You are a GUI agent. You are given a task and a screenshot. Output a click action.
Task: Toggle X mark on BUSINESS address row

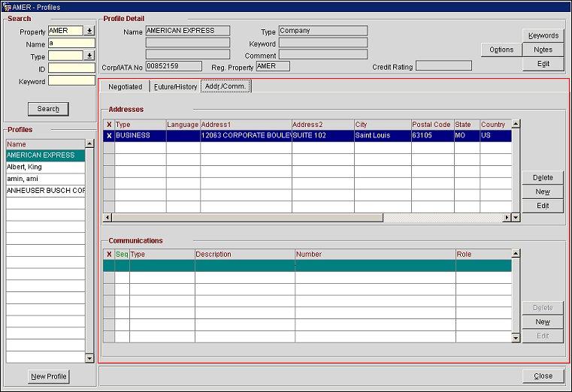[x=109, y=136]
